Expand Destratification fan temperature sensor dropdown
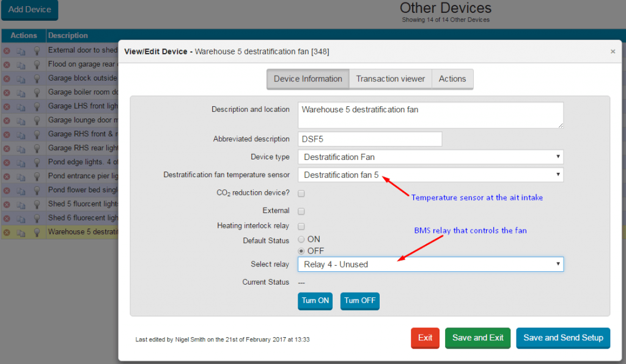Screen dimensions: 626x364 pos(430,175)
